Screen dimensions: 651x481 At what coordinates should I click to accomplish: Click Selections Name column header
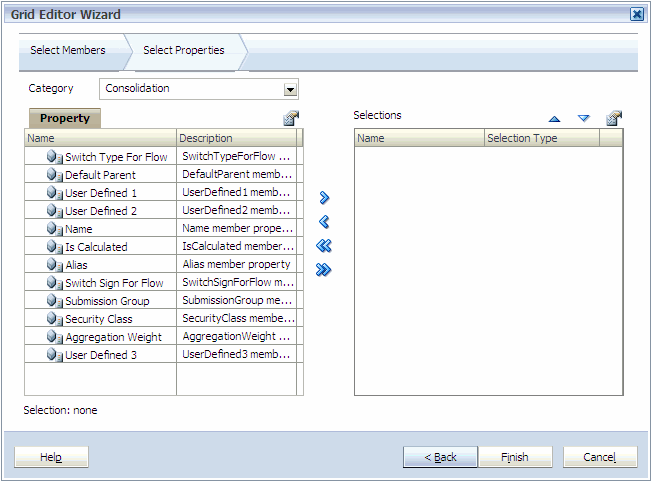pos(419,138)
